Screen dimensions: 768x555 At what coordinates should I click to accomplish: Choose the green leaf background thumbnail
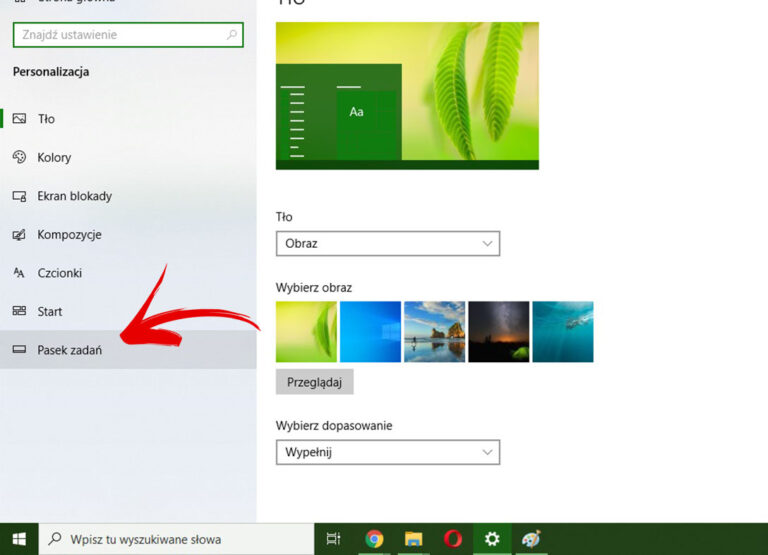coord(306,332)
